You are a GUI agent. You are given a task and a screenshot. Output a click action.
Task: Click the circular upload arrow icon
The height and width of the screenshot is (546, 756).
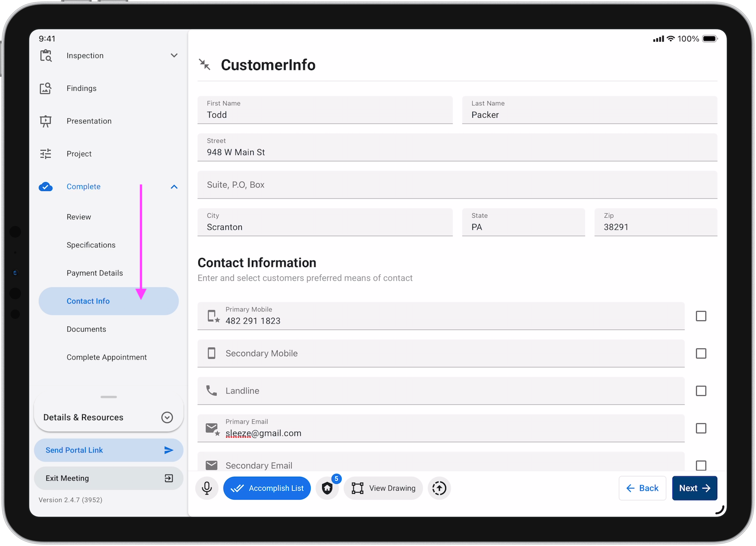point(439,488)
